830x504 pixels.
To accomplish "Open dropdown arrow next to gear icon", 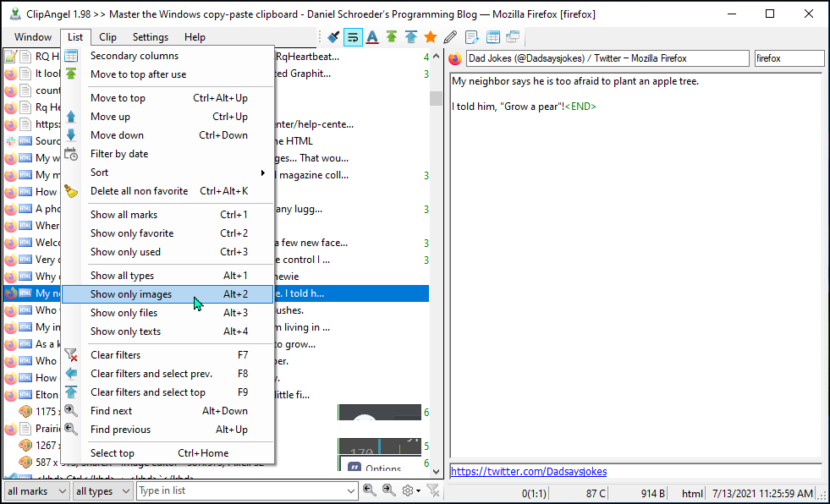I will (418, 490).
